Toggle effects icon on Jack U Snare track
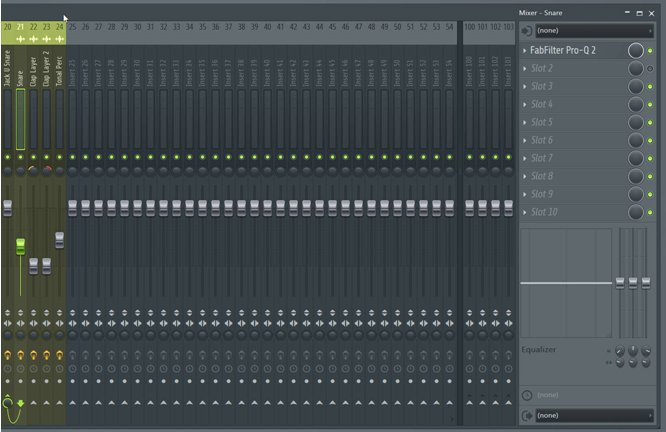 coord(8,355)
